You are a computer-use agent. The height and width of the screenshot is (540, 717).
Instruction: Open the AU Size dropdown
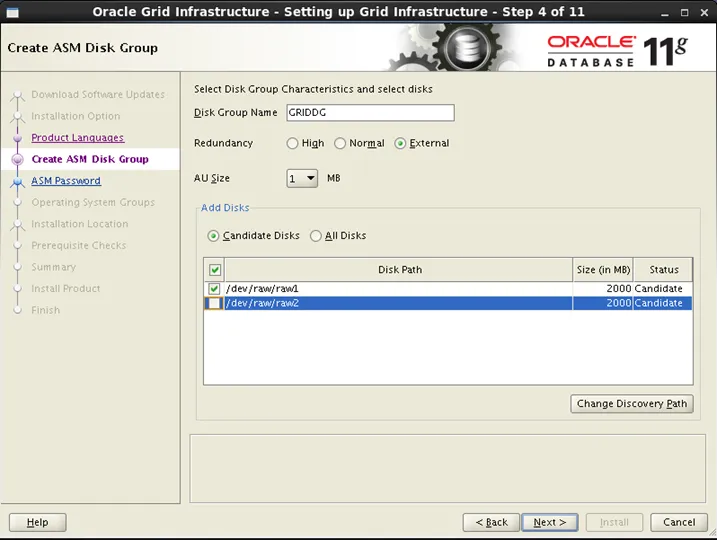pyautogui.click(x=302, y=179)
